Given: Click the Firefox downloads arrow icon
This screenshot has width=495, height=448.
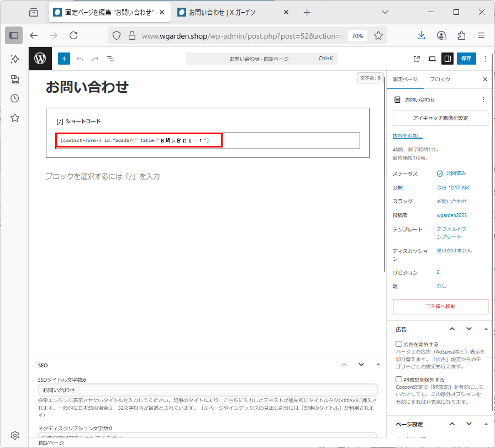Looking at the screenshot, I should (x=421, y=35).
